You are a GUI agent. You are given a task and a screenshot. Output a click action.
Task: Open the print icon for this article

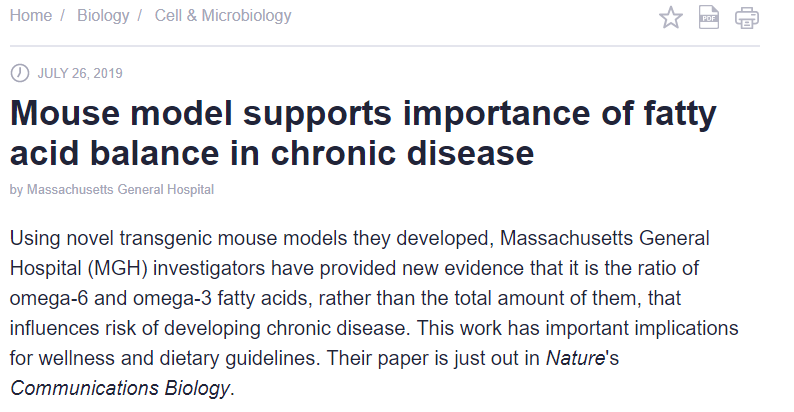(x=746, y=18)
